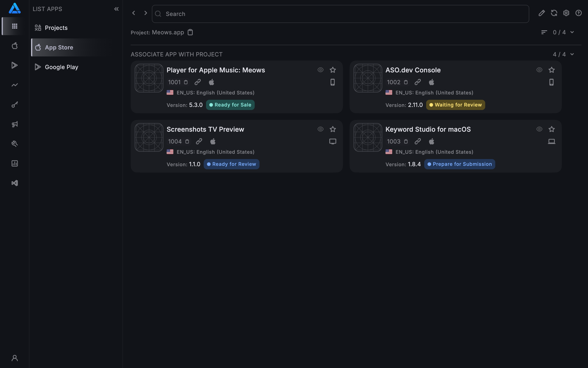588x368 pixels.
Task: Open the Visual Studio sidebar icon
Action: click(x=14, y=183)
